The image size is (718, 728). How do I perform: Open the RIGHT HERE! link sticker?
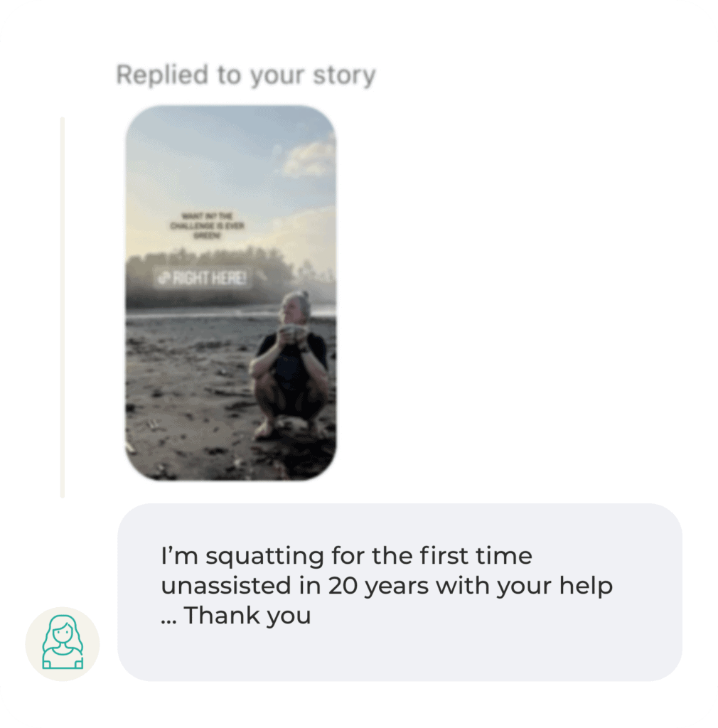pyautogui.click(x=203, y=278)
